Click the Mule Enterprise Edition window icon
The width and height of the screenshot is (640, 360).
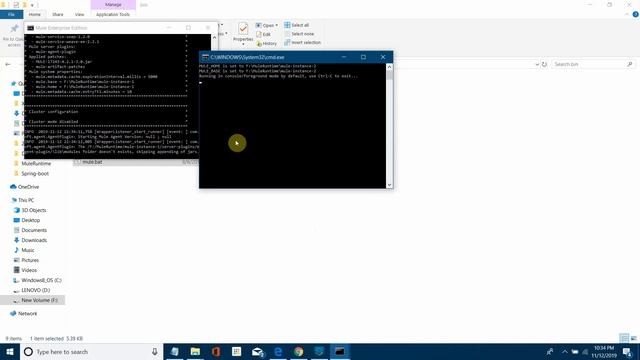pyautogui.click(x=30, y=28)
